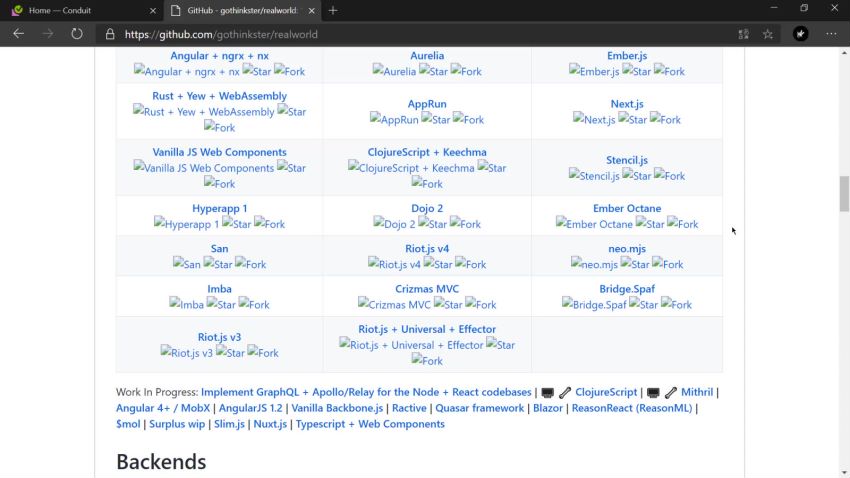Click the Star badge under Hyperapp 1
850x478 pixels.
pyautogui.click(x=236, y=224)
